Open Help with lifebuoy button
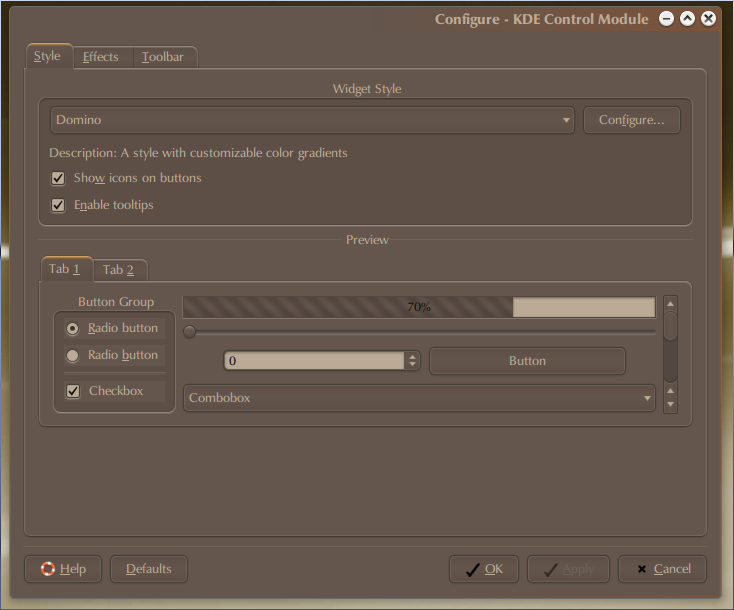 click(x=63, y=569)
